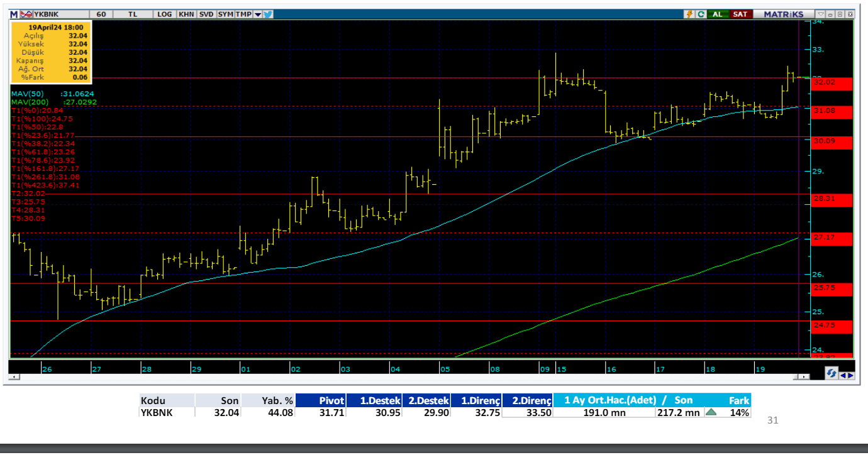The height and width of the screenshot is (455, 868).
Task: Select the 27.17 red price label
Action: point(832,238)
